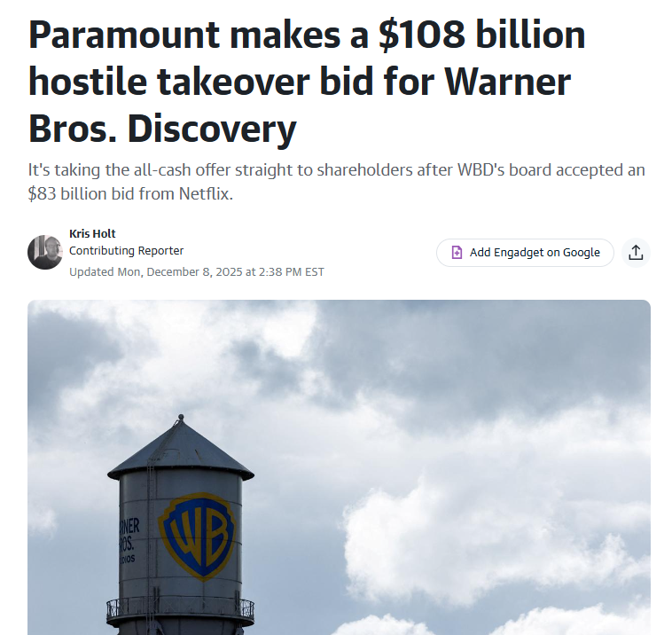Click the purple document-plus icon
The width and height of the screenshot is (672, 635).
coord(457,253)
